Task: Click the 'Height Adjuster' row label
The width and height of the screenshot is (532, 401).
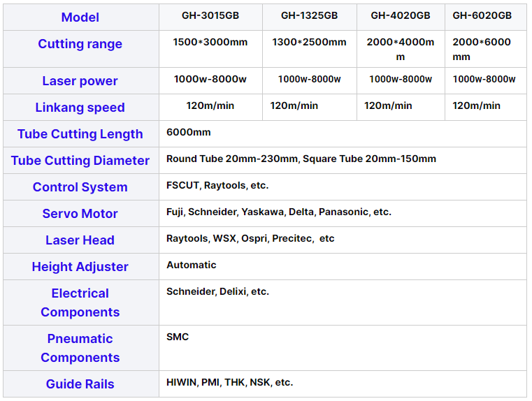Action: [80, 267]
